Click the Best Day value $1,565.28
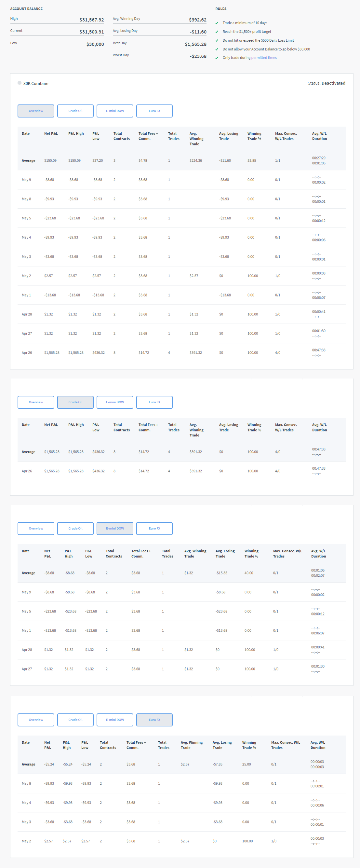The width and height of the screenshot is (360, 868). point(195,44)
